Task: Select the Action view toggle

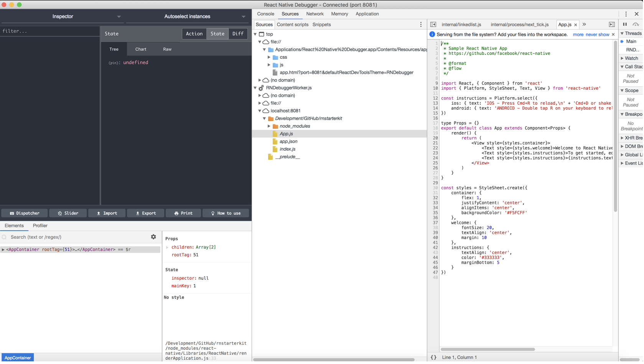Action: tap(194, 34)
